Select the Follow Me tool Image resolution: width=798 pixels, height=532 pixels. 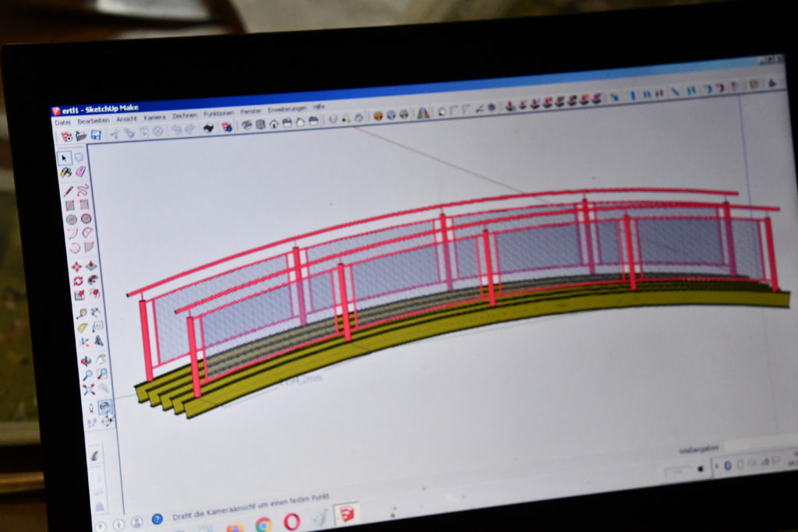[x=93, y=280]
